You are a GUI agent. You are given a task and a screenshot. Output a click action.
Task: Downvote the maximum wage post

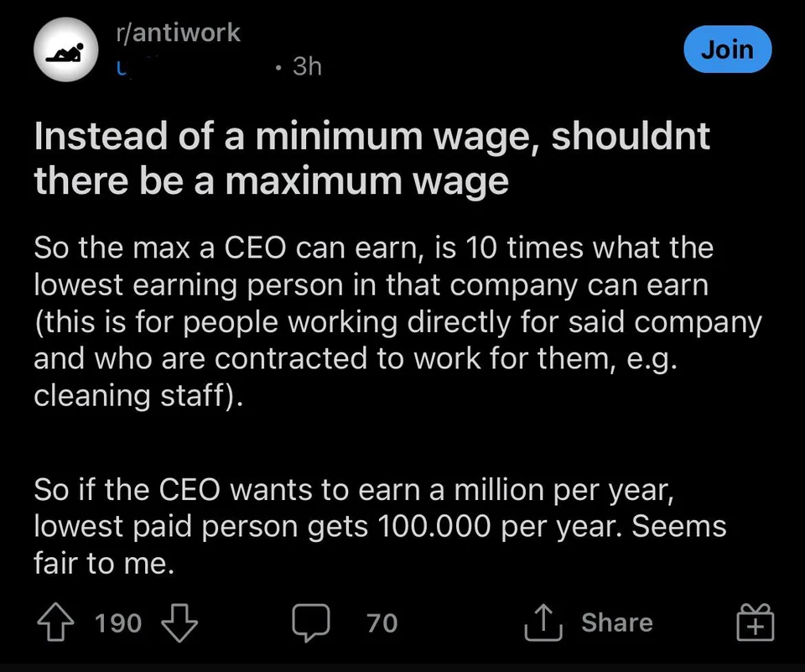pyautogui.click(x=178, y=623)
